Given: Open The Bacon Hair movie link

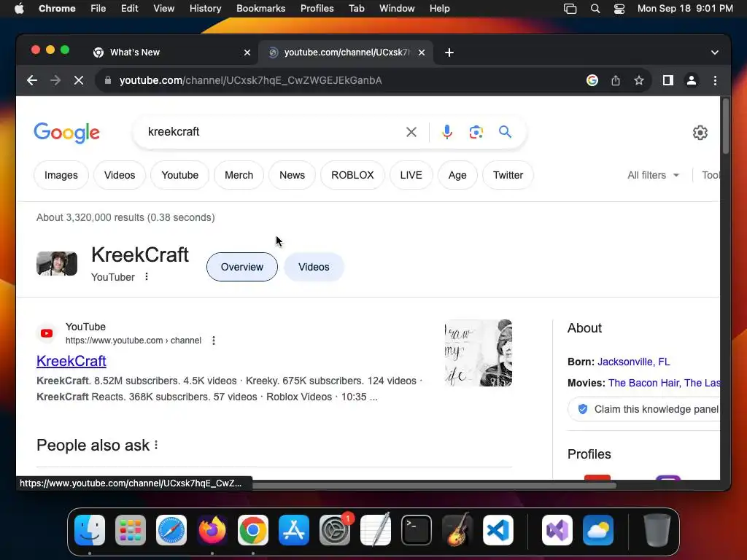Looking at the screenshot, I should 645,383.
